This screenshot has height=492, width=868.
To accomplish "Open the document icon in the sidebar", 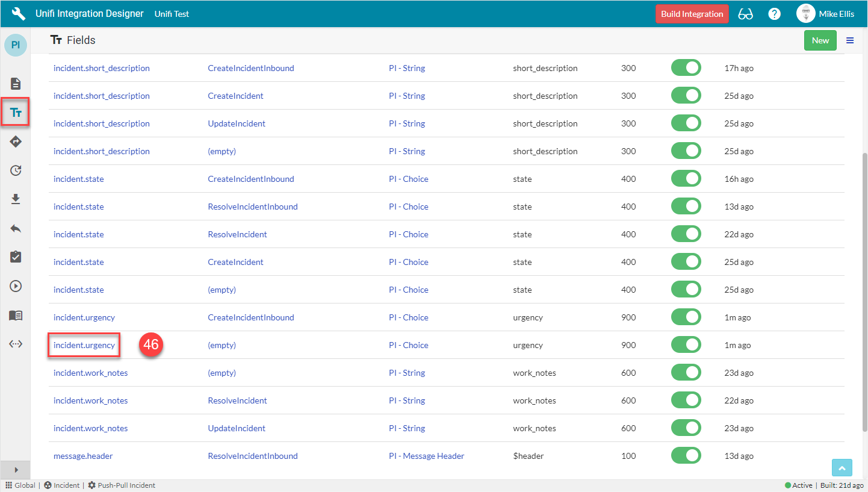I will coord(16,84).
